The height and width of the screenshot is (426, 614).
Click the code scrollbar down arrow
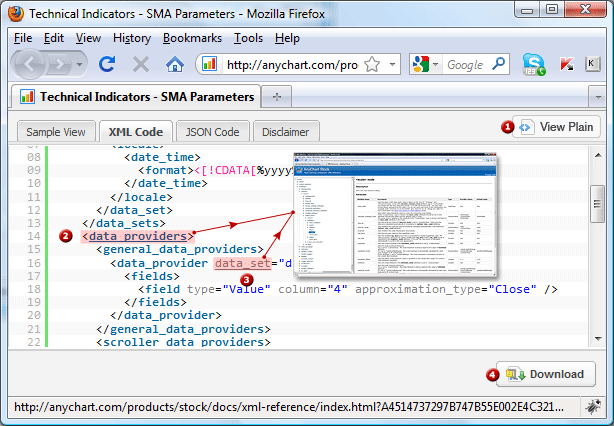[x=598, y=338]
